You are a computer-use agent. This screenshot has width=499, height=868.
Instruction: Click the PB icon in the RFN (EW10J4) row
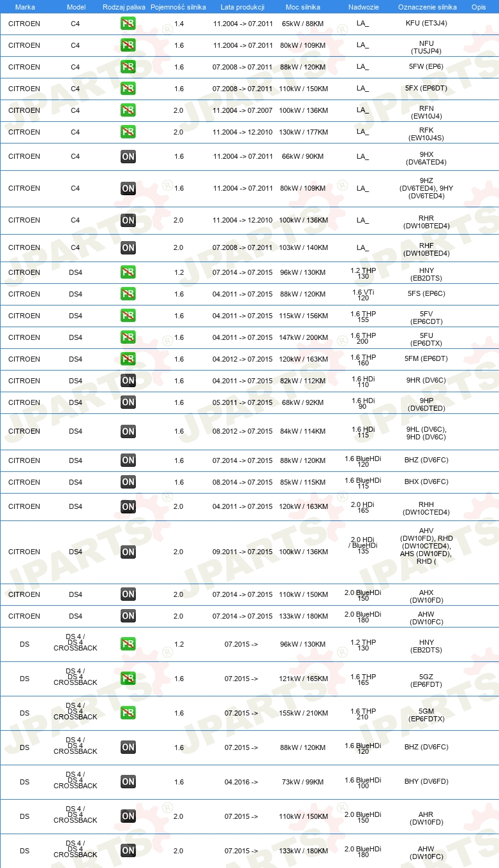128,110
